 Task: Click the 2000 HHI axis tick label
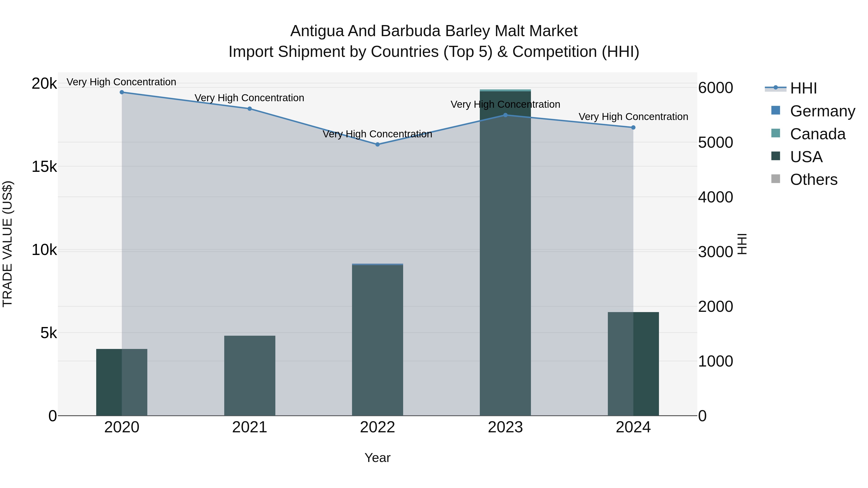click(x=716, y=307)
